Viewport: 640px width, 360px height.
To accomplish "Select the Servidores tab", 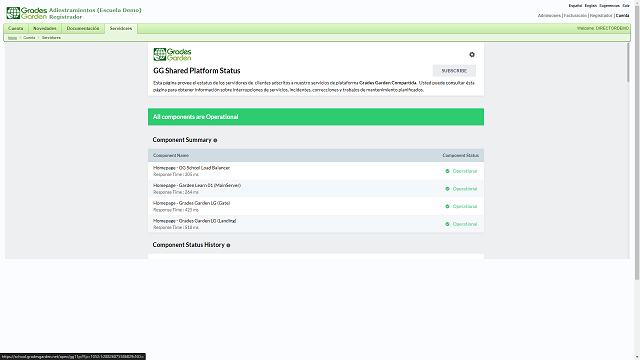I will click(x=121, y=29).
